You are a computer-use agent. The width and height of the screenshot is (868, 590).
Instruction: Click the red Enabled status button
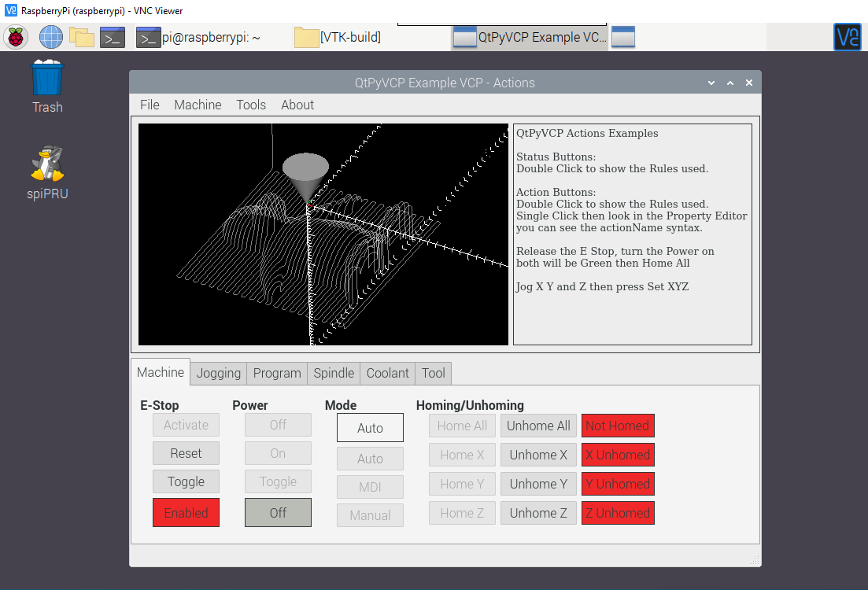186,513
